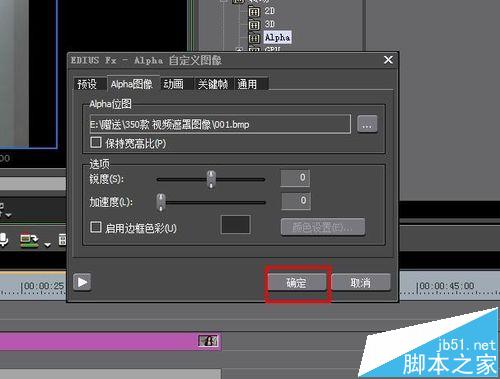
Task: Click the 加速度 value field
Action: 296,201
